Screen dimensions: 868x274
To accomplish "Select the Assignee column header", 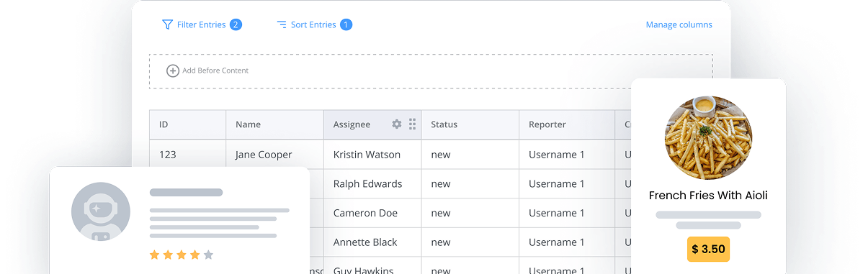I will click(372, 124).
